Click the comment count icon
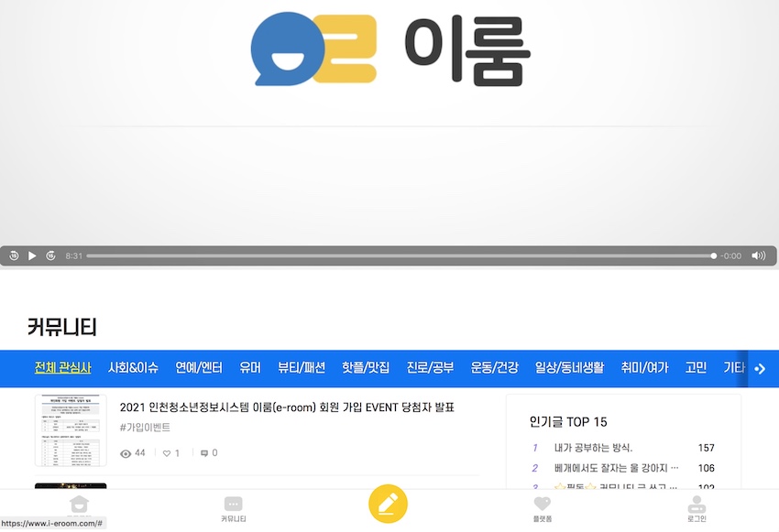Screen dimensions: 779x532 [204, 453]
